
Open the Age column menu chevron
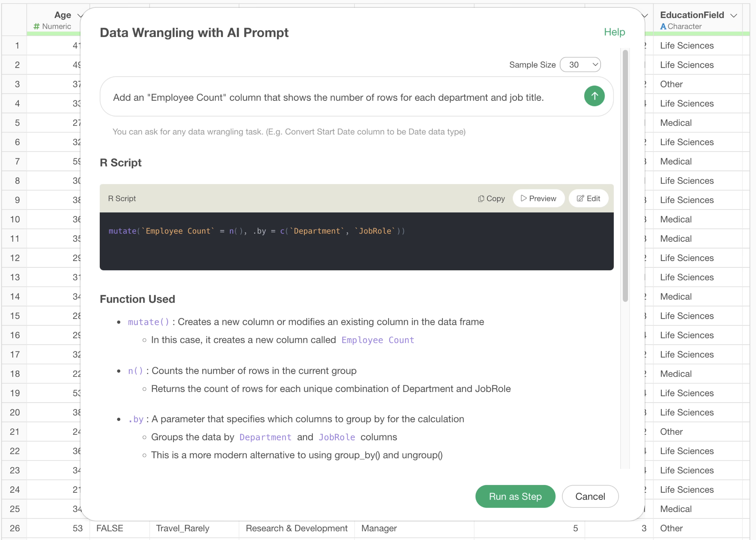pyautogui.click(x=80, y=15)
